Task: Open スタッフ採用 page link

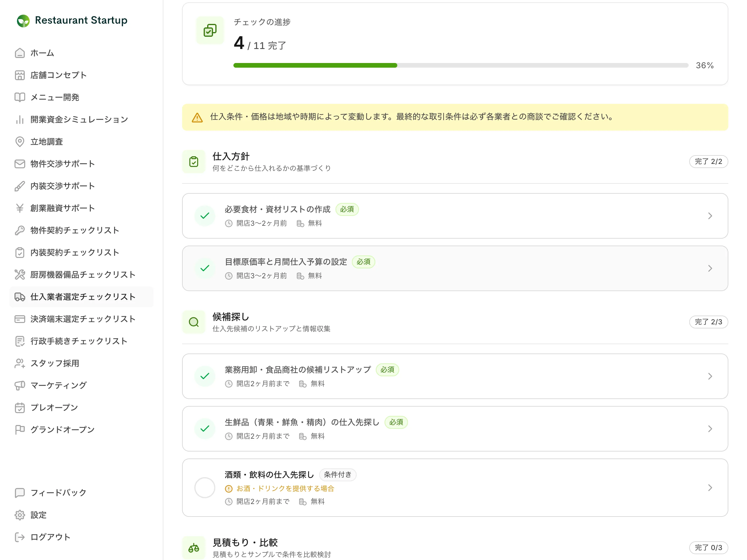Action: pyautogui.click(x=81, y=363)
